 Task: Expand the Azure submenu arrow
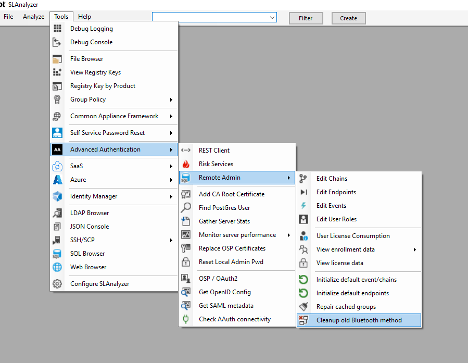point(171,180)
